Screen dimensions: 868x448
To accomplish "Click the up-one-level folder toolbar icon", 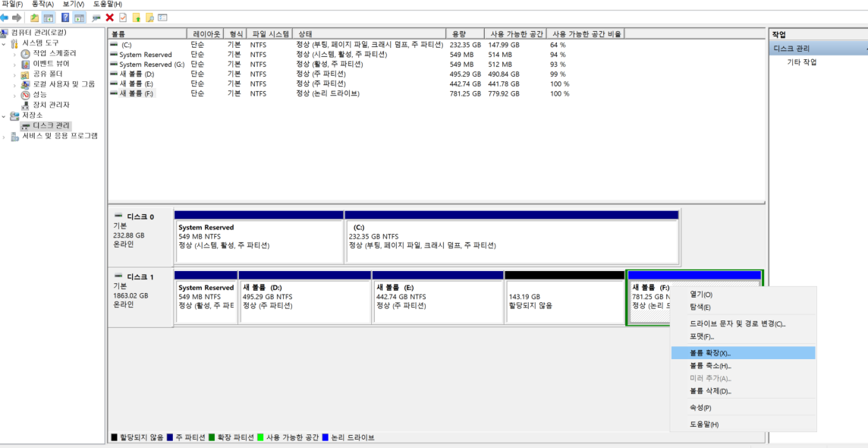I will click(35, 17).
